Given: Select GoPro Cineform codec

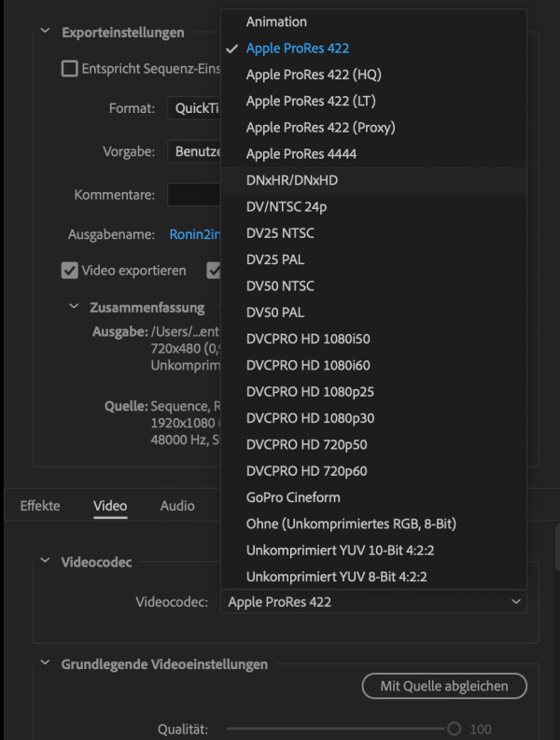Looking at the screenshot, I should (x=373, y=497).
